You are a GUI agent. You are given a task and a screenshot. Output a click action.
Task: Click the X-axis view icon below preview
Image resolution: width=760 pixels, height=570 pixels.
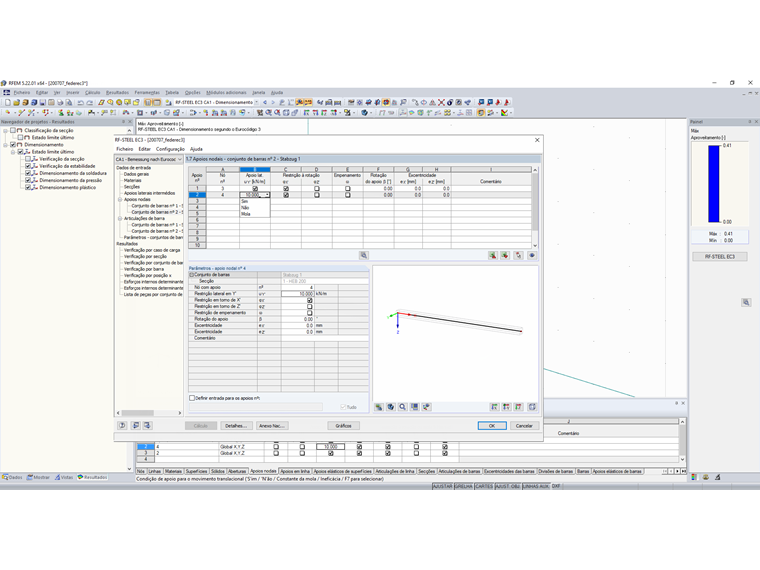pyautogui.click(x=494, y=407)
